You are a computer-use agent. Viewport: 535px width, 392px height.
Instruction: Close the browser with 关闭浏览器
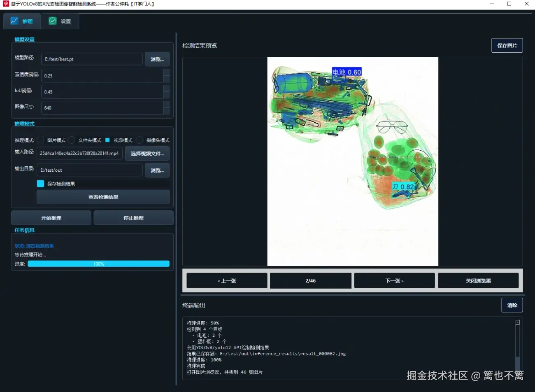pyautogui.click(x=478, y=281)
